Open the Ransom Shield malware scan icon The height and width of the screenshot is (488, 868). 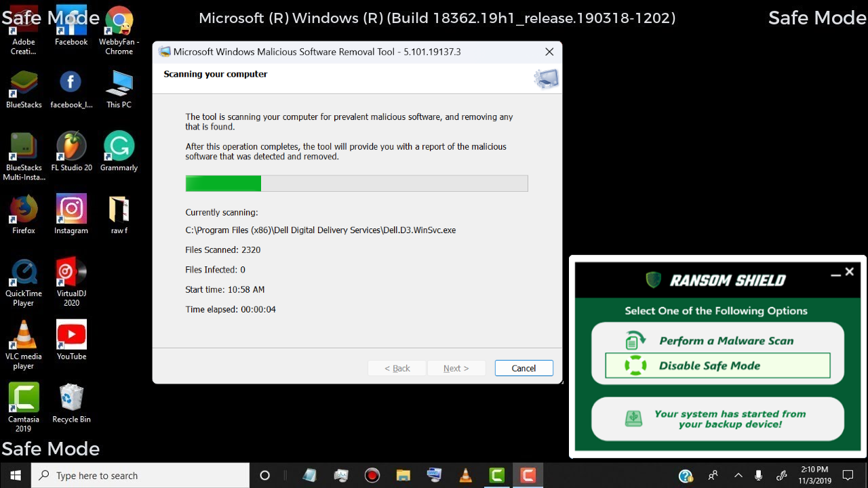point(633,339)
